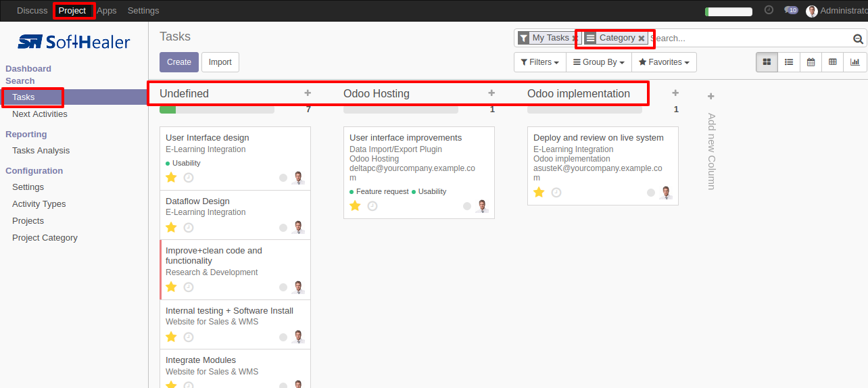The image size is (868, 388).
Task: Toggle star on Improve+clean code task
Action: pyautogui.click(x=171, y=287)
